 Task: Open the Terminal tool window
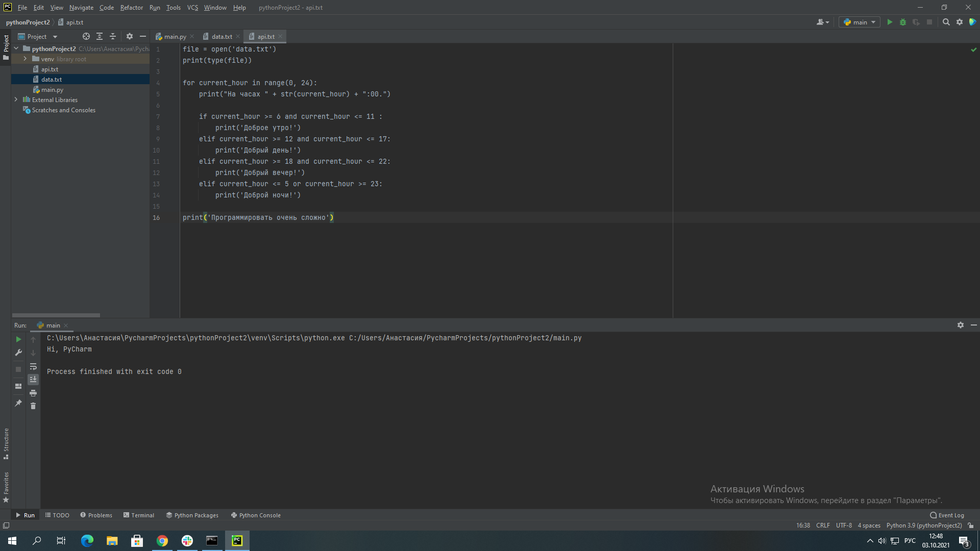139,515
